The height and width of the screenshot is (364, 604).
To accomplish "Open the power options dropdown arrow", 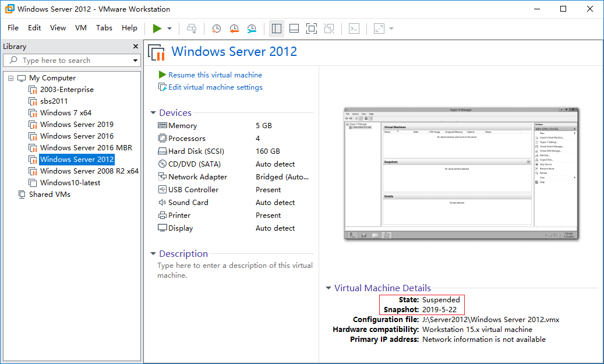I will click(169, 28).
